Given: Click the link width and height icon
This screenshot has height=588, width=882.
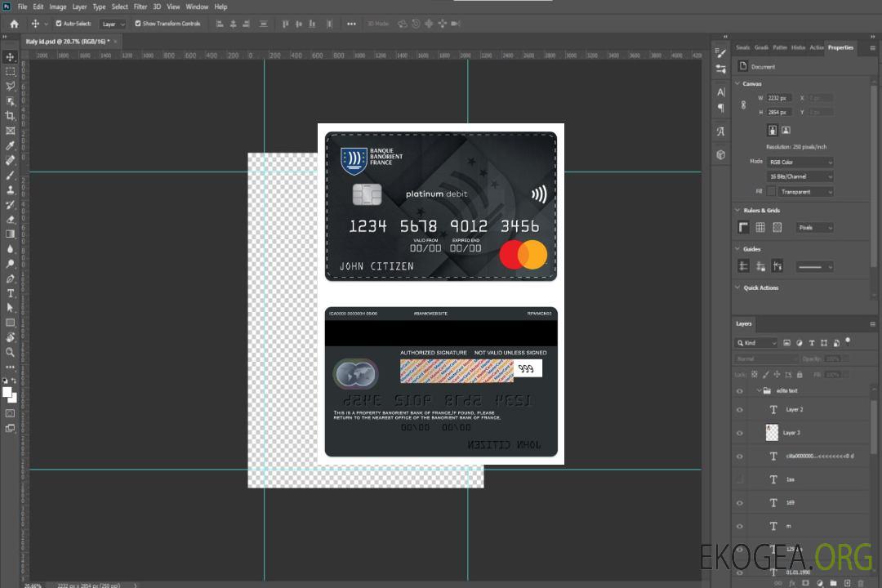Looking at the screenshot, I should pyautogui.click(x=744, y=105).
